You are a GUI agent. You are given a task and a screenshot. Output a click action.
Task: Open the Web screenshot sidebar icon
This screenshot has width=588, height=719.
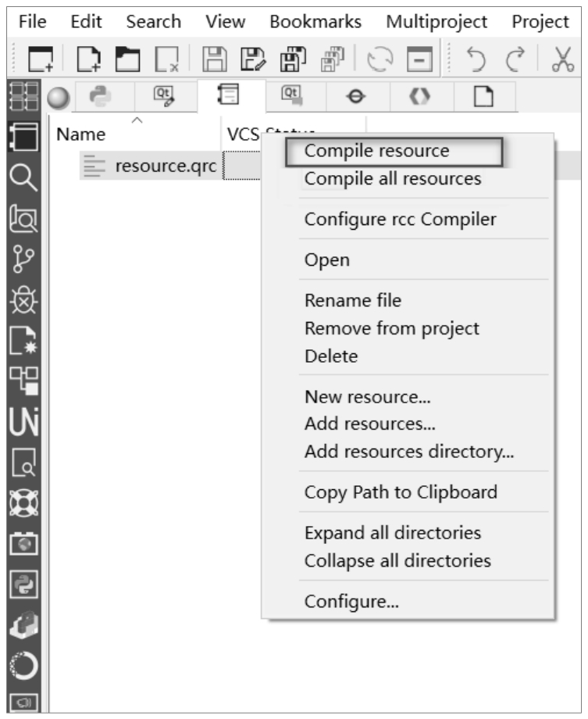click(x=24, y=544)
